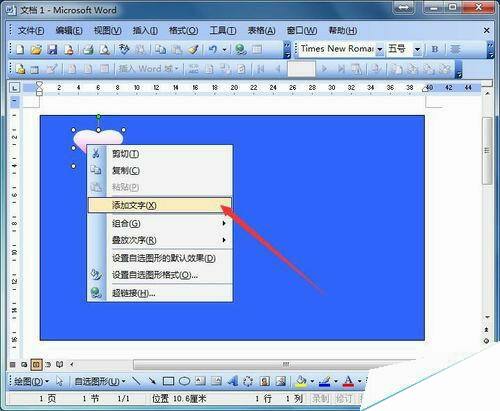Choose 复制(C) in context menu
The width and height of the screenshot is (500, 411).
click(160, 170)
